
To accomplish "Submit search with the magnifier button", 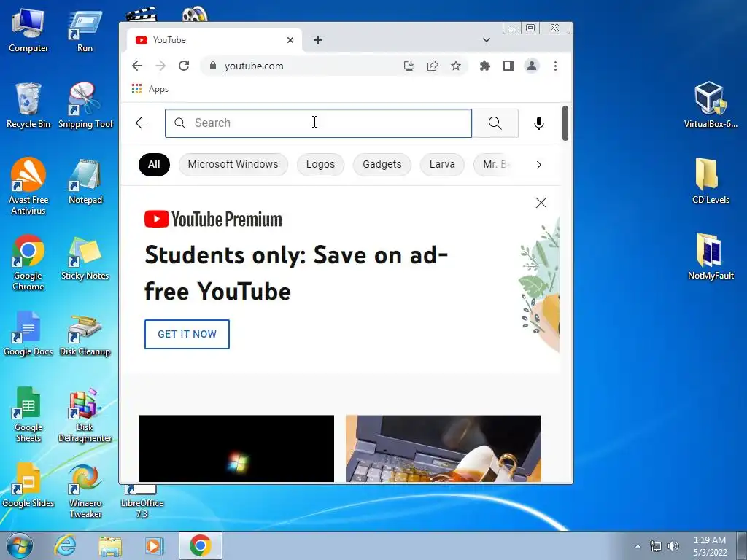I will point(495,123).
